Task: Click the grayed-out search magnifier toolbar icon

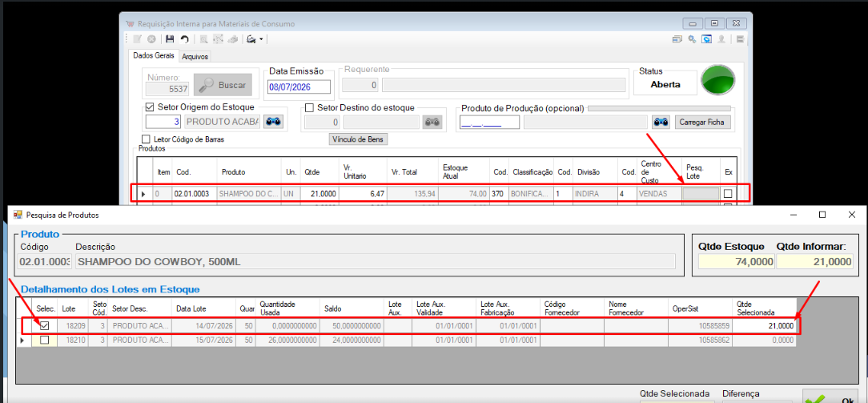Action: [x=203, y=39]
